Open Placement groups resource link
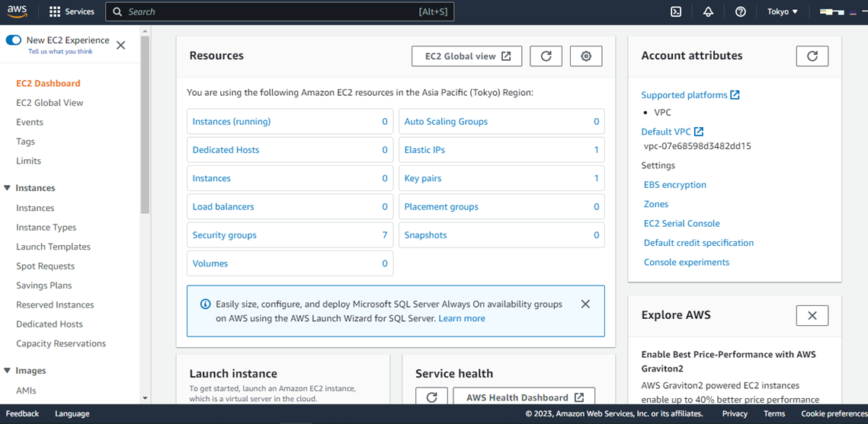Viewport: 868px width, 424px height. coord(441,206)
